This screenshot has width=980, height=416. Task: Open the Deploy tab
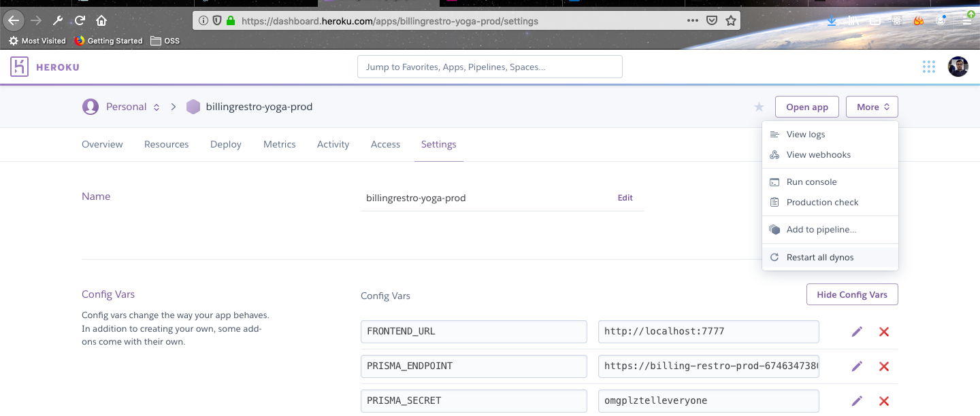[x=226, y=144]
